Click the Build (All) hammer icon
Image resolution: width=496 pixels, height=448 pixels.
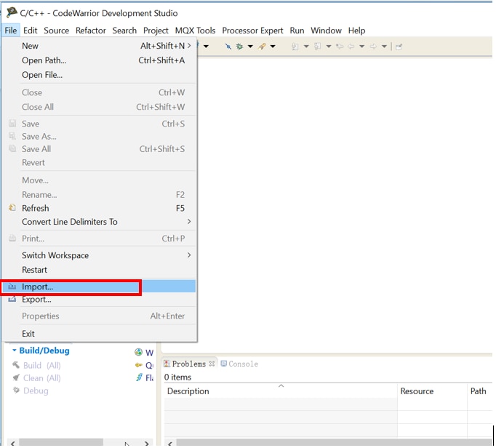pos(16,365)
